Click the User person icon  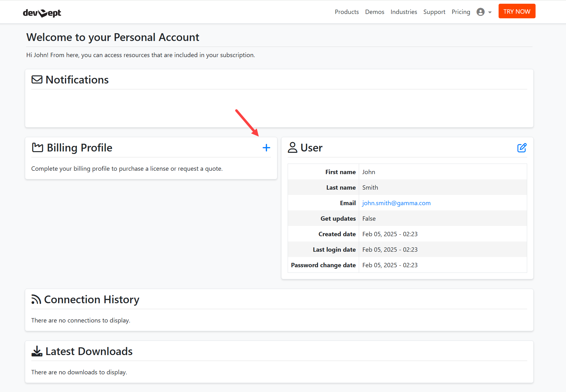[x=292, y=147]
